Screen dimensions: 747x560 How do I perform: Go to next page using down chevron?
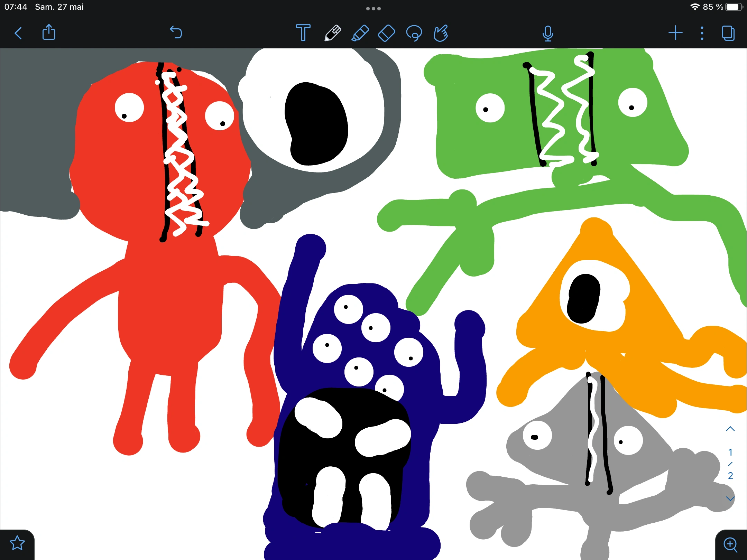pyautogui.click(x=730, y=499)
